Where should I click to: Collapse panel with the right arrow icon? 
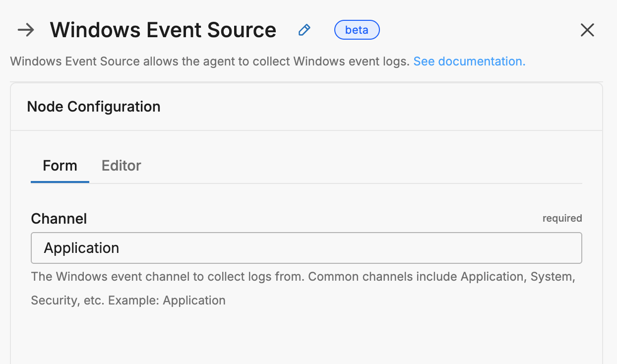click(x=26, y=30)
